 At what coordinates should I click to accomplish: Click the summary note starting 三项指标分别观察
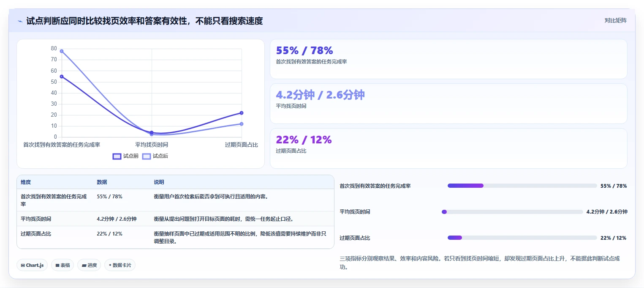pos(480,263)
